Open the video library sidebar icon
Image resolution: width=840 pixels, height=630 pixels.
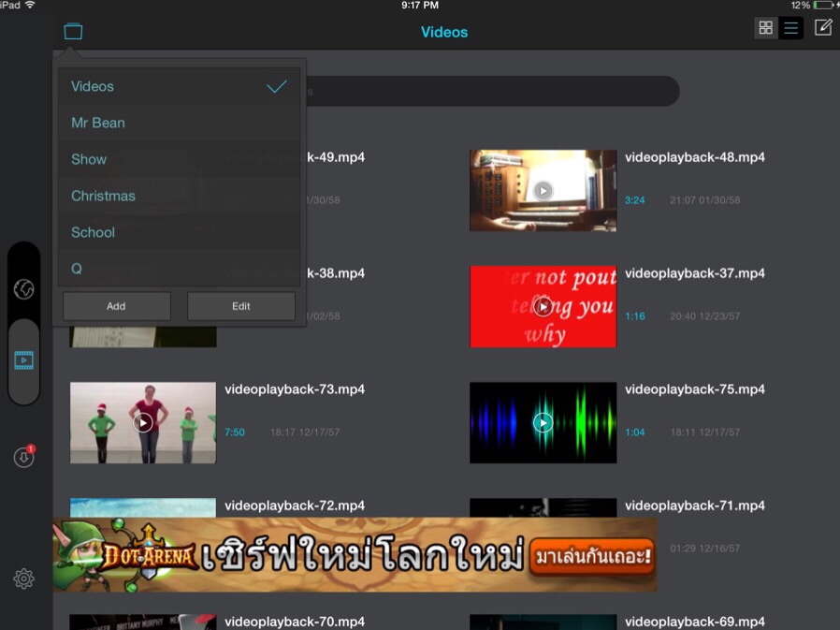coord(23,360)
